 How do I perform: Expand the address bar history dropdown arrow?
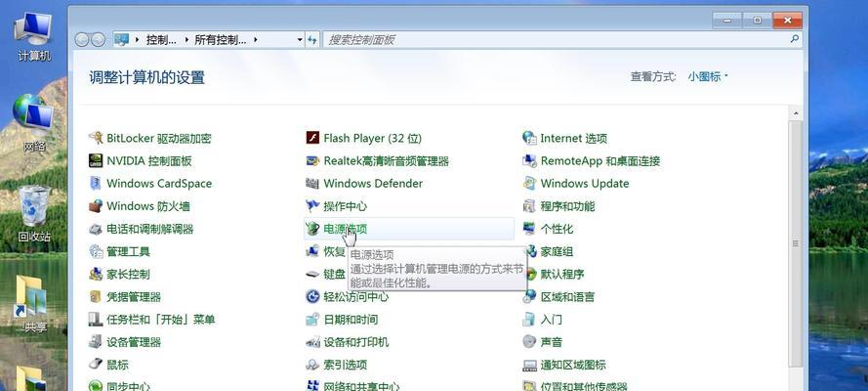pyautogui.click(x=300, y=39)
